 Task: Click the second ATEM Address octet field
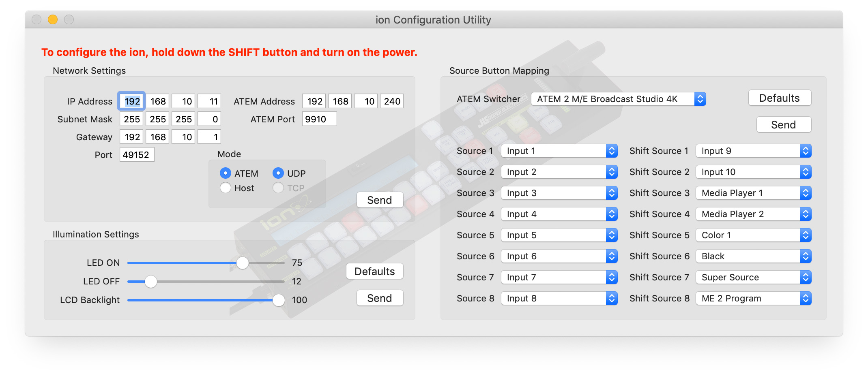click(x=340, y=101)
